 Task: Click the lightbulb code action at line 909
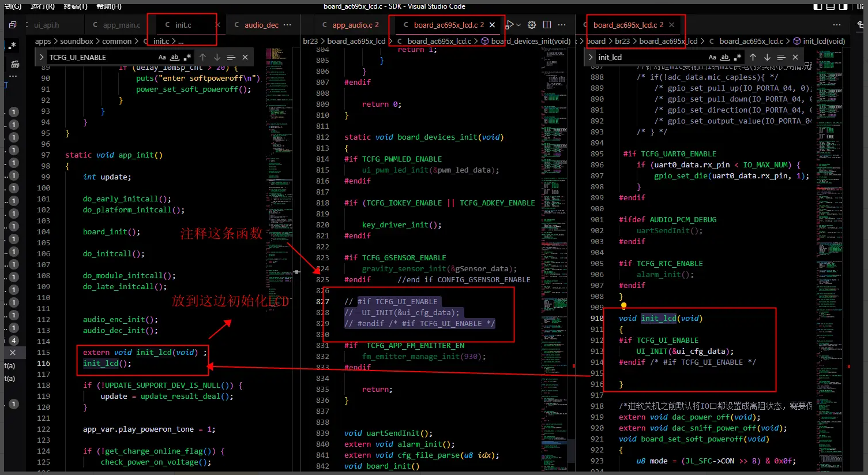coord(623,306)
